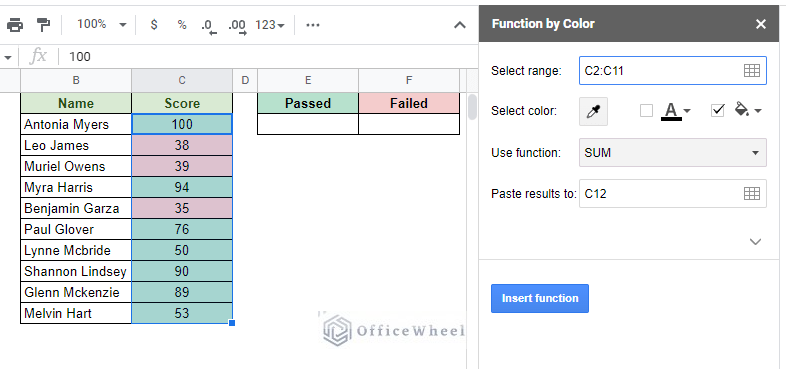Screen dimensions: 786x369
Task: Open the font color letter A picker
Action: point(671,111)
